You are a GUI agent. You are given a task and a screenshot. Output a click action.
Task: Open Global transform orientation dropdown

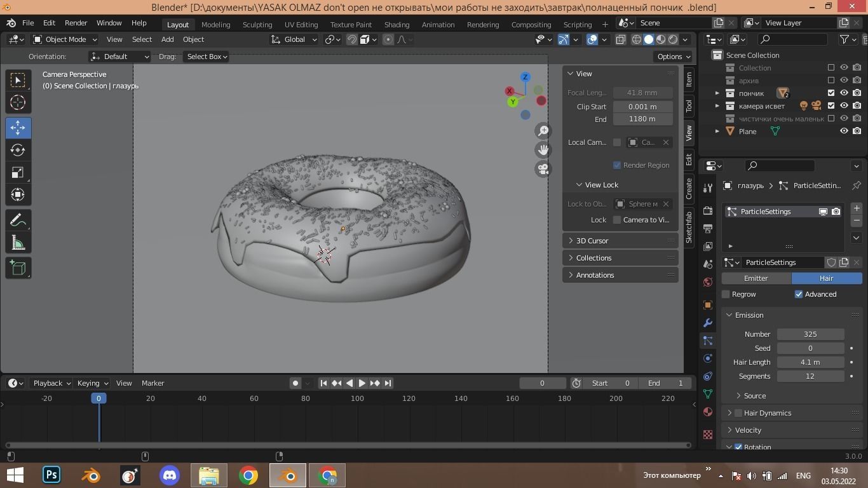[x=294, y=39]
